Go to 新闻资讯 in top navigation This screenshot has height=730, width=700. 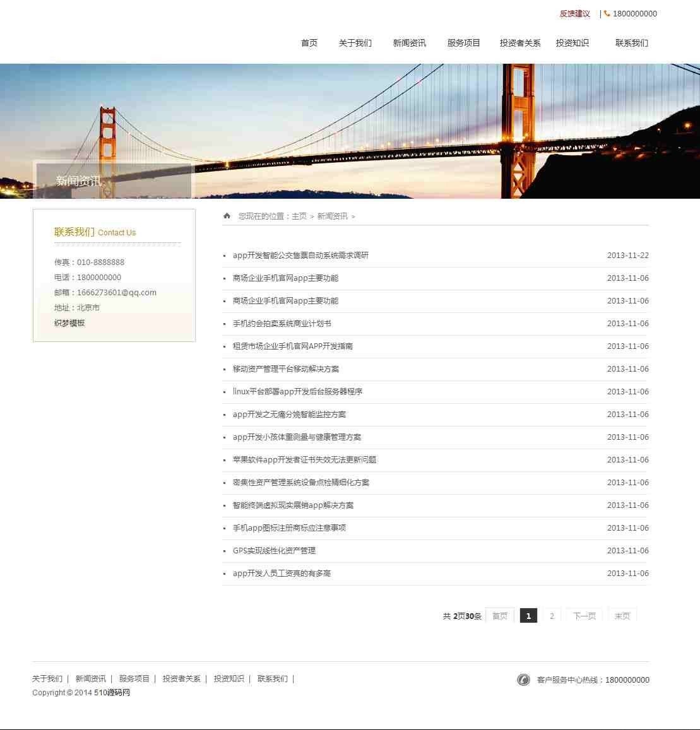point(410,43)
